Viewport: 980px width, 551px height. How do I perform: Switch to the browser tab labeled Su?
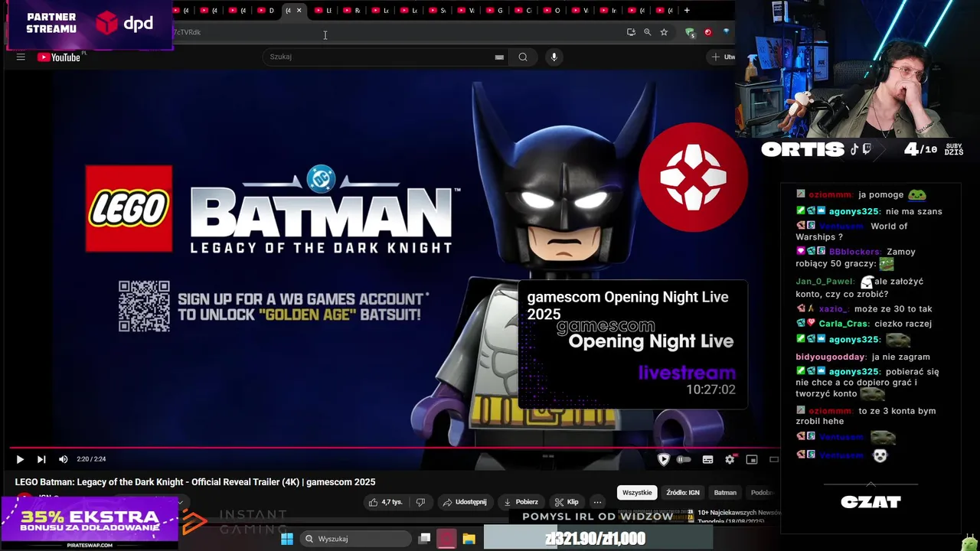coord(437,11)
